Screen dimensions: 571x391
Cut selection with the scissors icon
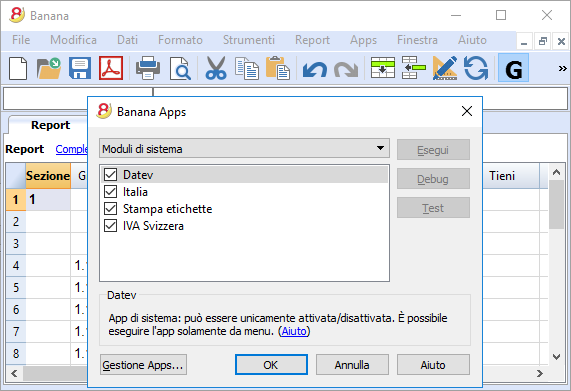216,68
